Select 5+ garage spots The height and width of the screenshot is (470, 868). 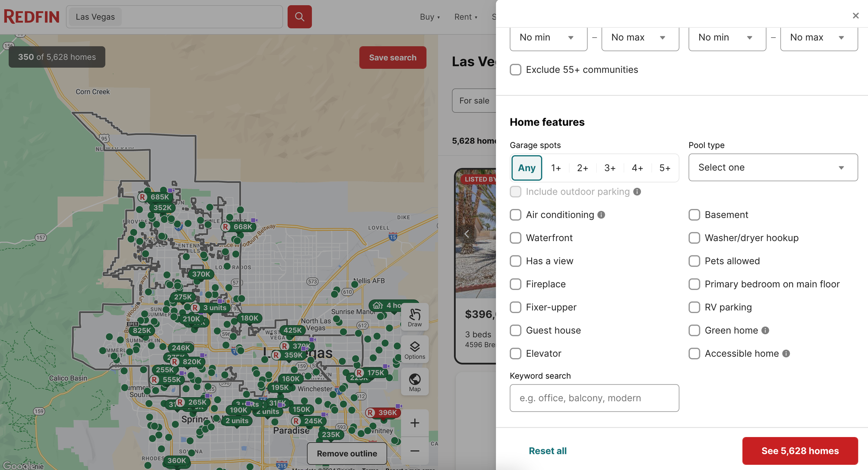click(x=665, y=168)
